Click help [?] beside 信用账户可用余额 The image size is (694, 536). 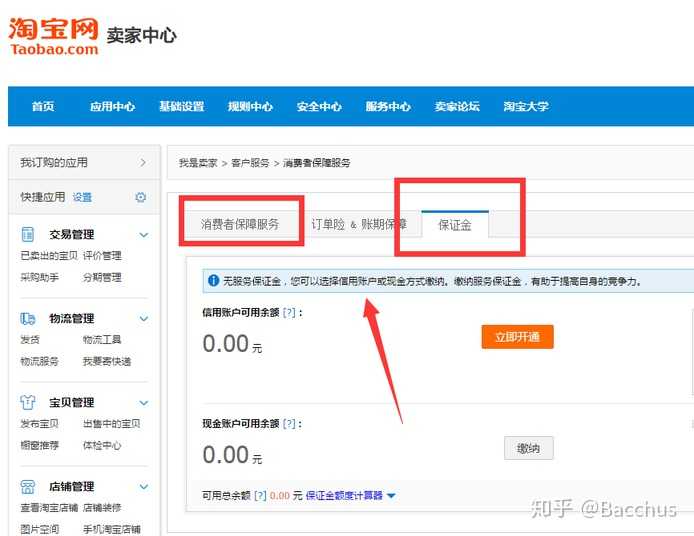tap(290, 313)
